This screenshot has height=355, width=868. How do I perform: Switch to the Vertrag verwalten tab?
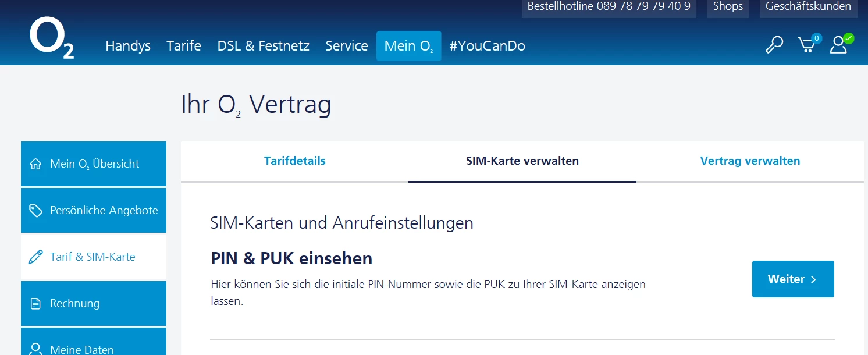[x=750, y=161]
